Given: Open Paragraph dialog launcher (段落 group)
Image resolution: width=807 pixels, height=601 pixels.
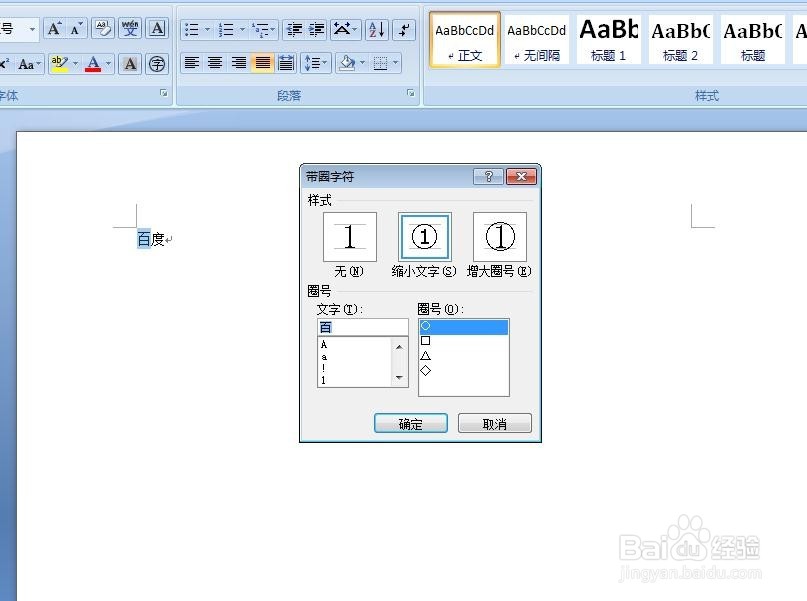Looking at the screenshot, I should pos(411,93).
